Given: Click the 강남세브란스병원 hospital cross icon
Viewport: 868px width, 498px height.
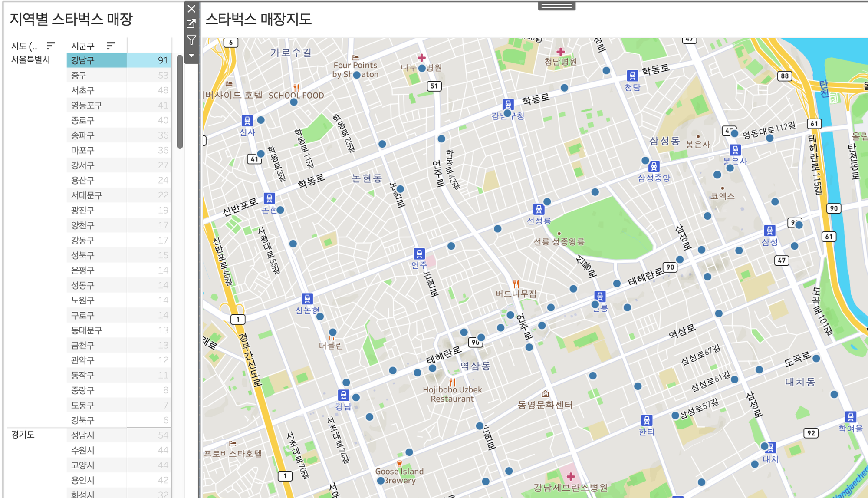Looking at the screenshot, I should point(571,476).
